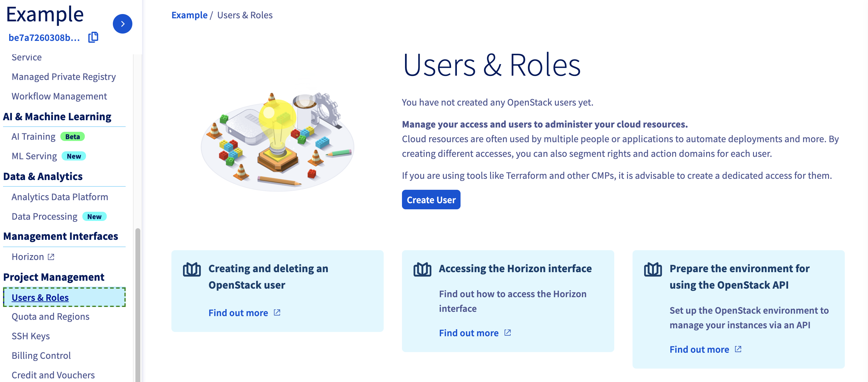Open SSH Keys page
This screenshot has width=868, height=382.
click(x=31, y=336)
